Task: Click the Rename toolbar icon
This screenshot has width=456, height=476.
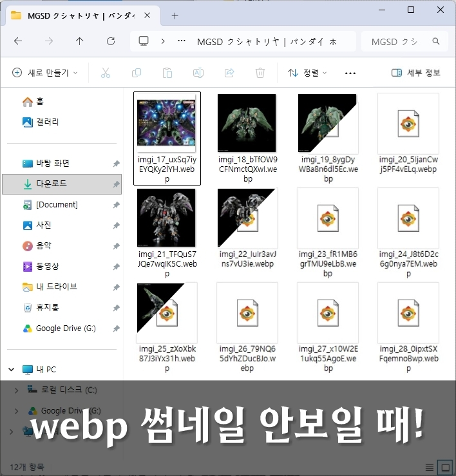Action: [198, 73]
